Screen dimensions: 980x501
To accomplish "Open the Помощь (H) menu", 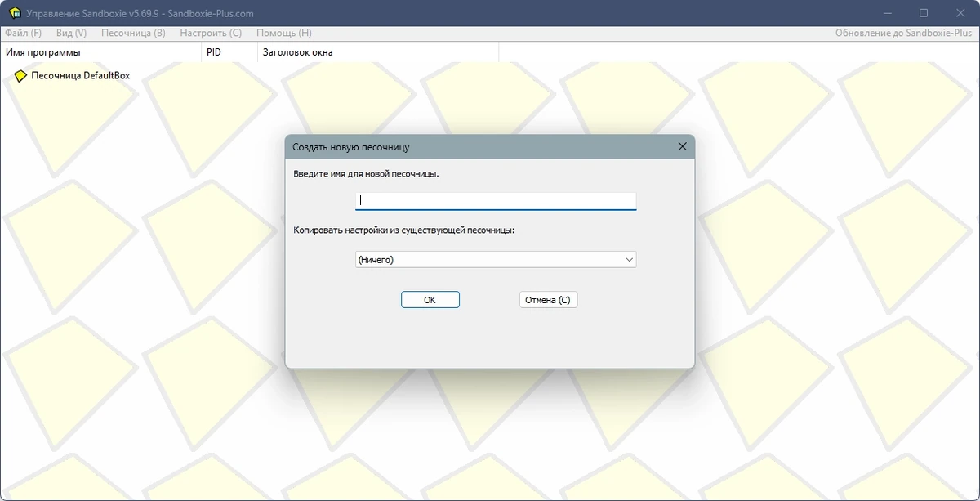I will 284,34.
